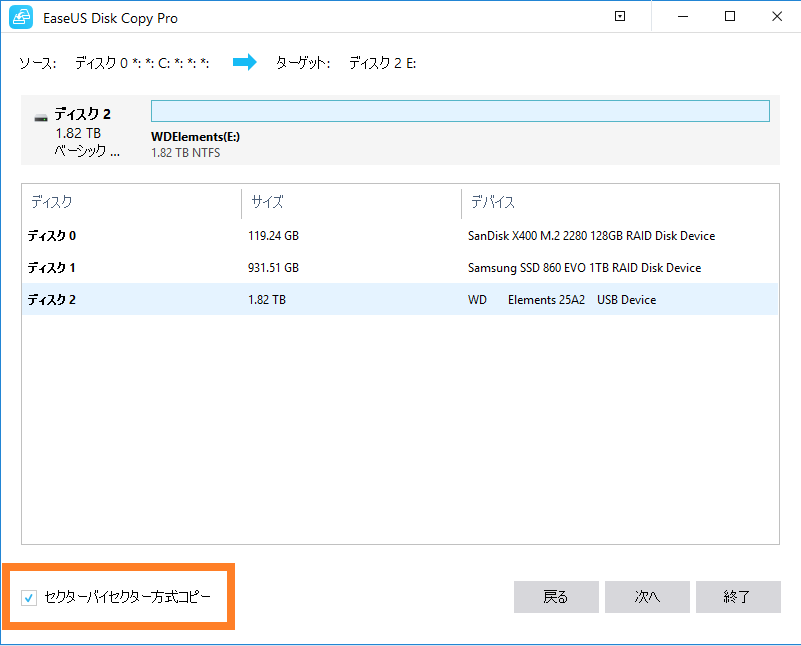Select the ディスク 0 row
801x646 pixels.
[400, 235]
